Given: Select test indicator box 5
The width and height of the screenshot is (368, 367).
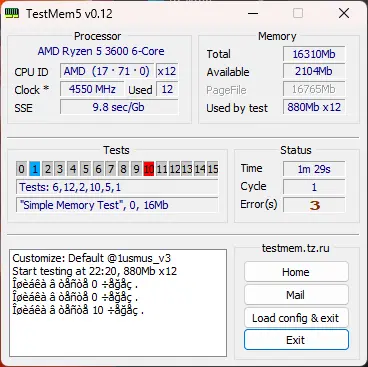Looking at the screenshot, I should 86,169.
